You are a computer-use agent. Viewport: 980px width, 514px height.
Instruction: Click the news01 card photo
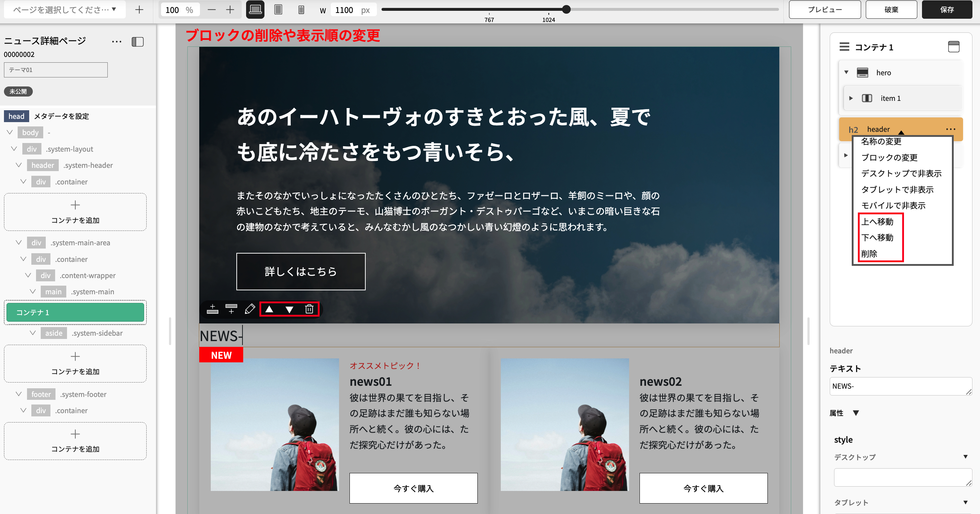pos(275,425)
